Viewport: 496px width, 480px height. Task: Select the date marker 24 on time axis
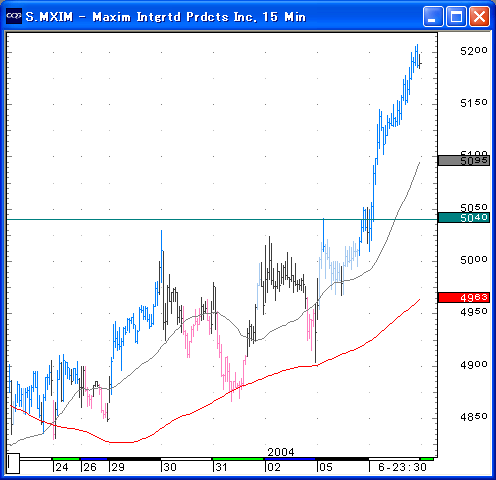tap(62, 467)
